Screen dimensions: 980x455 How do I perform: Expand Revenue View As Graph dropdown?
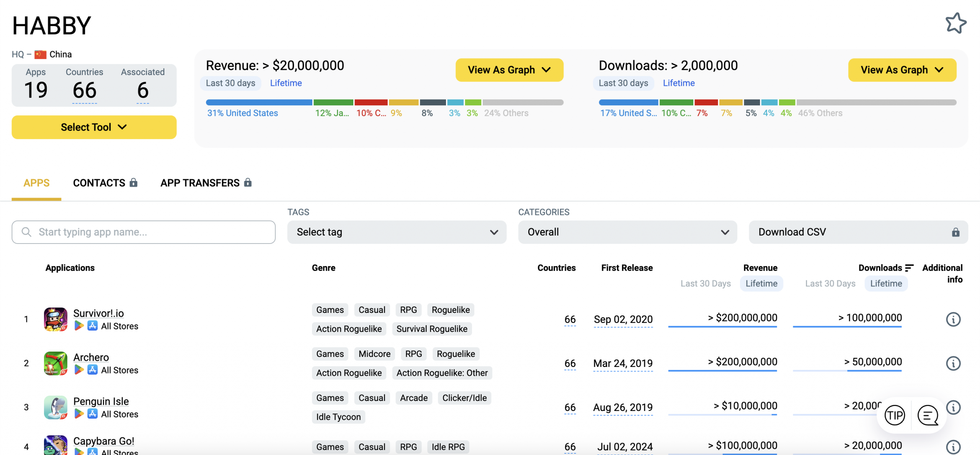coord(509,70)
